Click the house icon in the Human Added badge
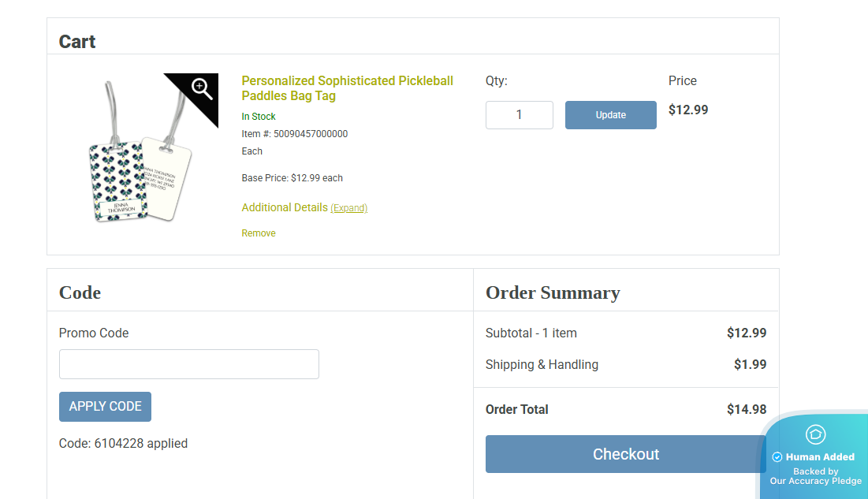The width and height of the screenshot is (868, 499). point(815,434)
